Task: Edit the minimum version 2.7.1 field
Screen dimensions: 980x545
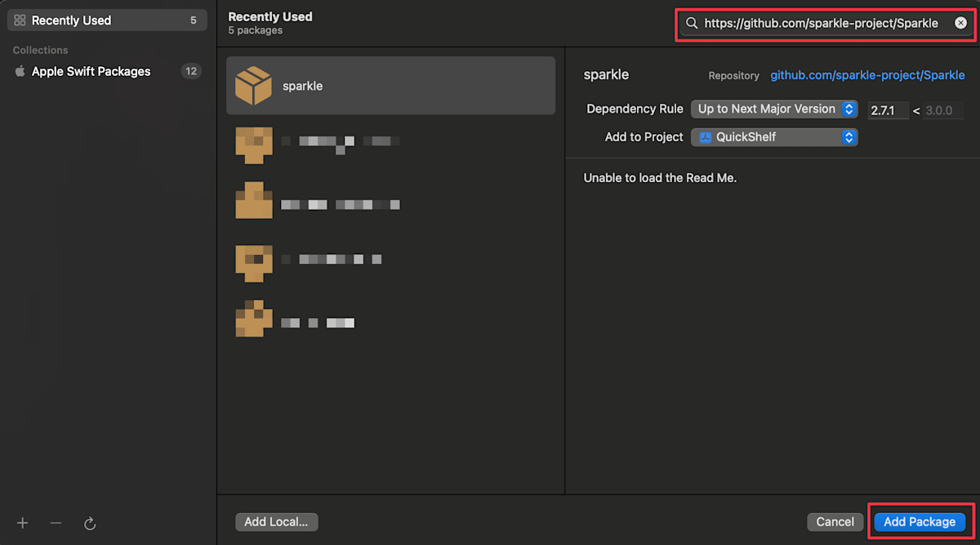Action: (x=889, y=110)
